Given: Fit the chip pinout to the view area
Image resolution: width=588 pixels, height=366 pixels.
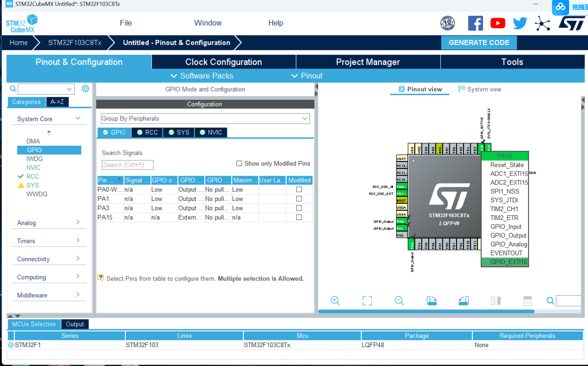Looking at the screenshot, I should point(367,300).
